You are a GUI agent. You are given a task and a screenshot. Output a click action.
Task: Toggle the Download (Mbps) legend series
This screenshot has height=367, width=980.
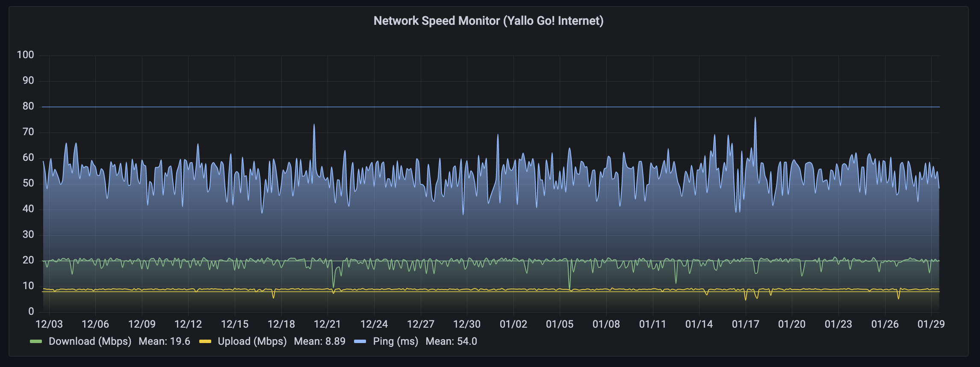tap(90, 341)
